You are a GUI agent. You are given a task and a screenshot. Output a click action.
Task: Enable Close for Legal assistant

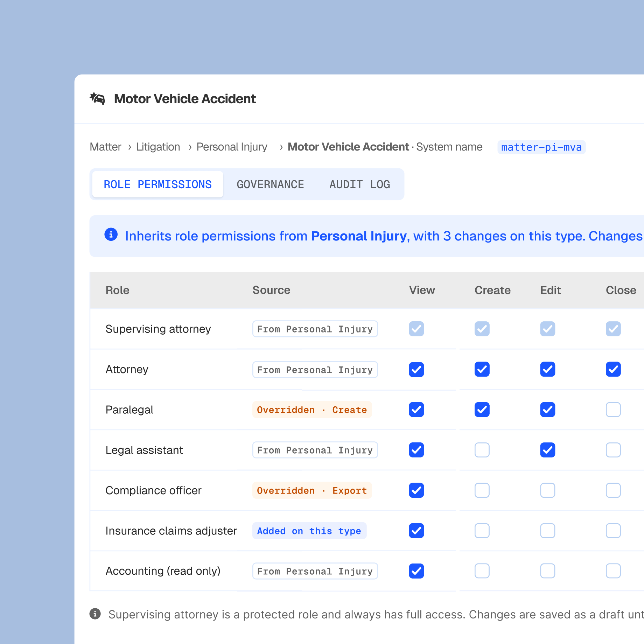pyautogui.click(x=613, y=450)
